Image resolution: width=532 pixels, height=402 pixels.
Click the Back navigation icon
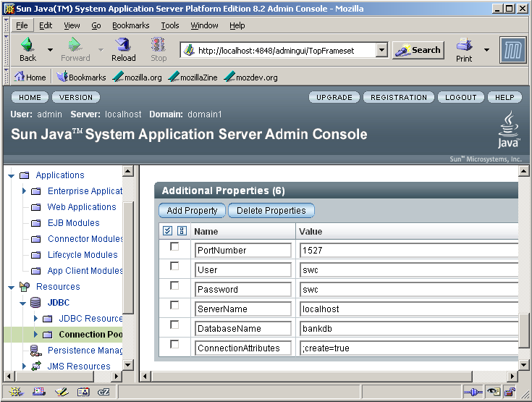[28, 44]
